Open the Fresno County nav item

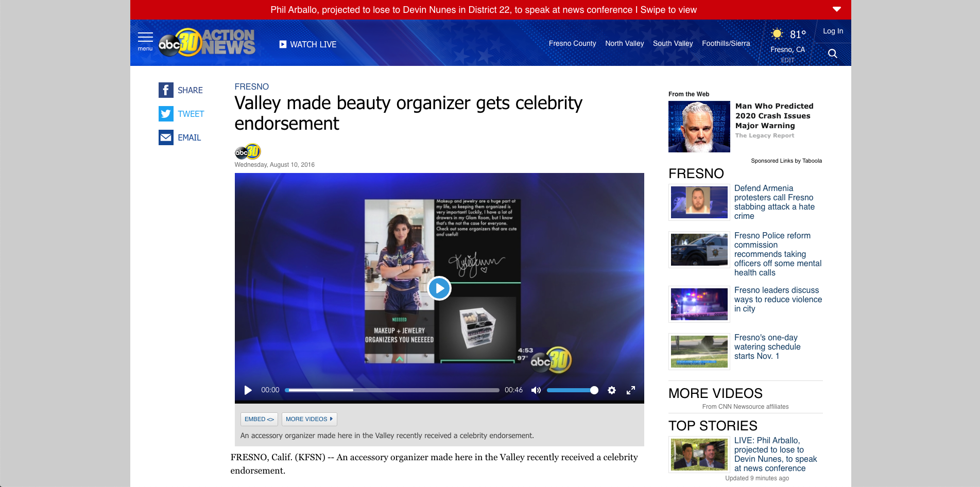tap(572, 43)
